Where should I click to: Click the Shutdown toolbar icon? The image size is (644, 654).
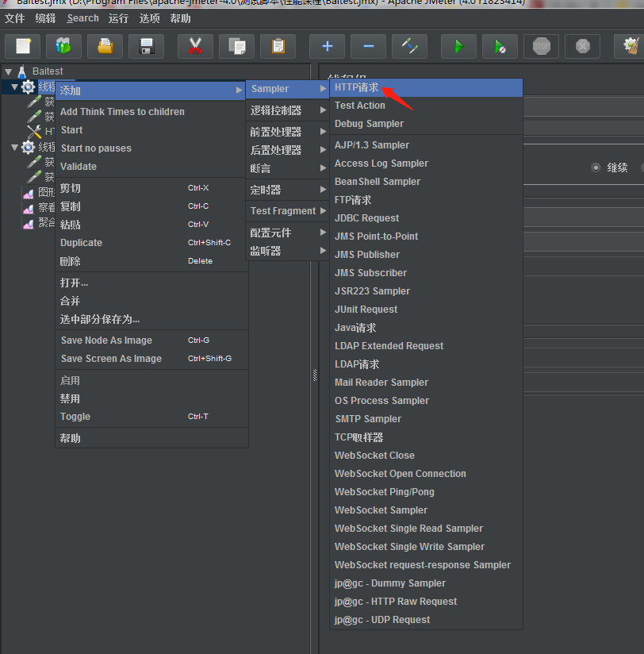pyautogui.click(x=583, y=46)
